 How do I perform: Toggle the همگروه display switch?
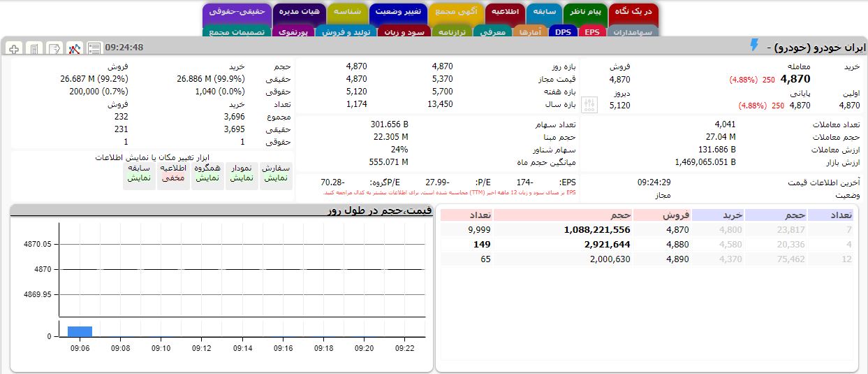[x=207, y=178]
